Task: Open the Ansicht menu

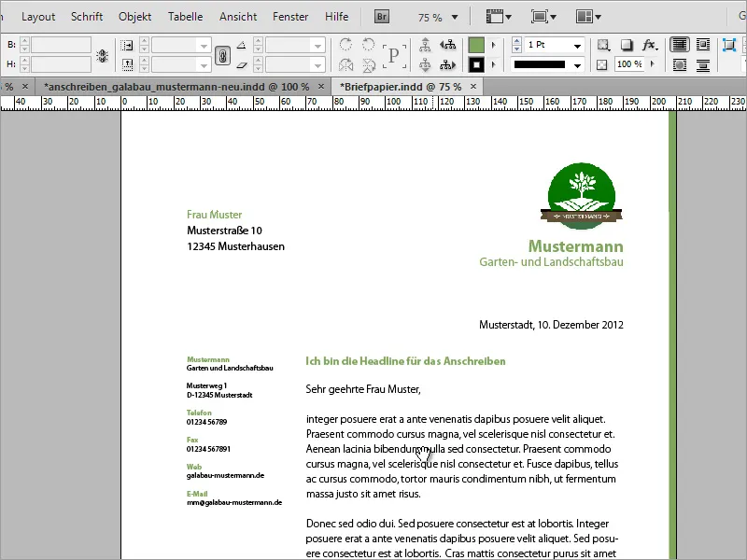Action: coord(238,17)
